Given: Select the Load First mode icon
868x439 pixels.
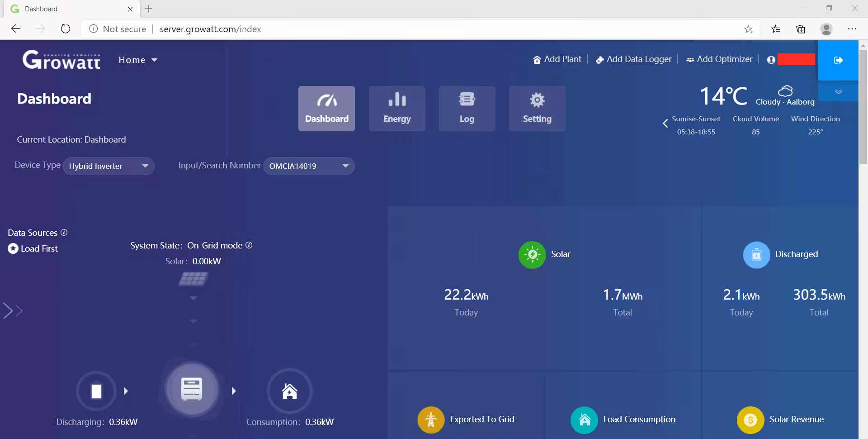Looking at the screenshot, I should pyautogui.click(x=13, y=248).
